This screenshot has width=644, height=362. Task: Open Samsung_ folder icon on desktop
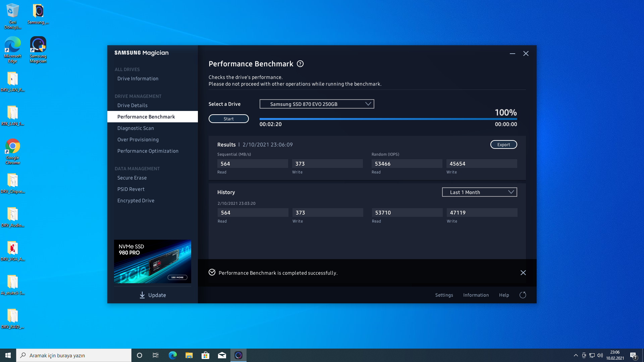(38, 14)
